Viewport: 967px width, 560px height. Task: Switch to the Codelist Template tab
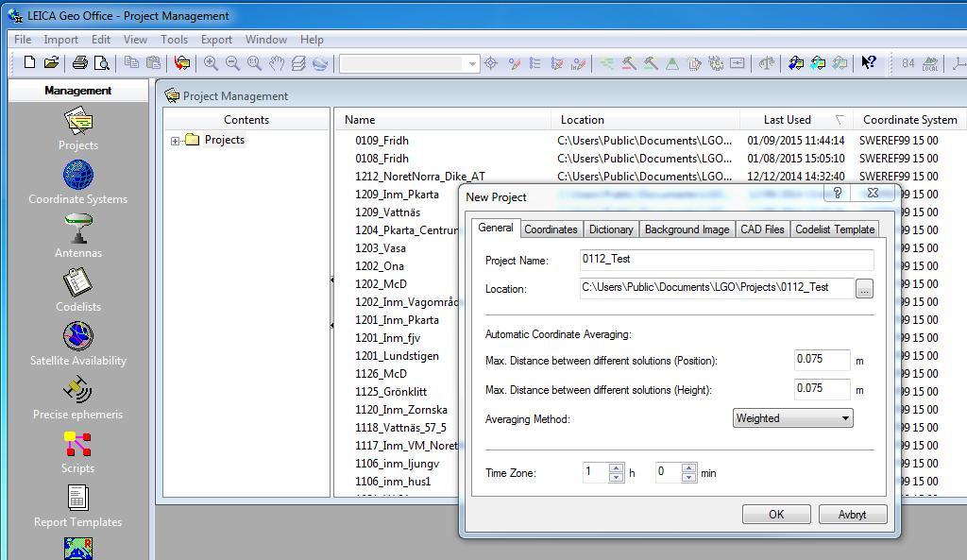pos(835,229)
